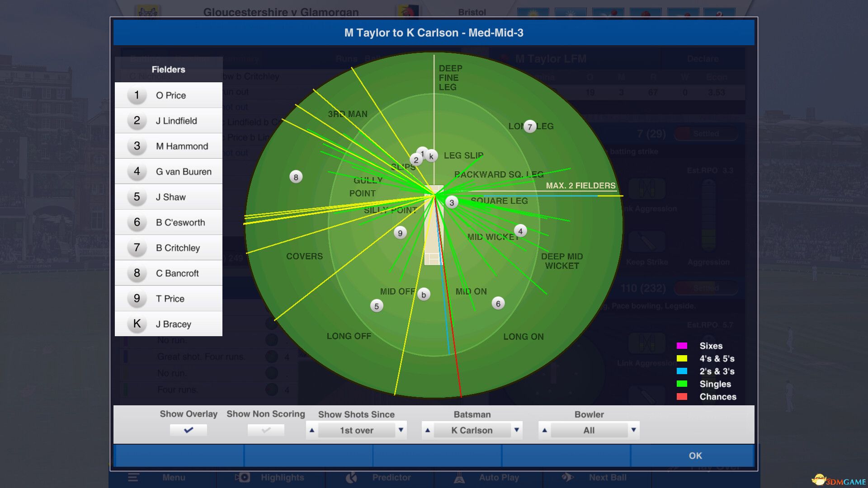Viewport: 868px width, 488px height.
Task: Click the Auto Play icon in bottom bar
Action: tap(460, 477)
